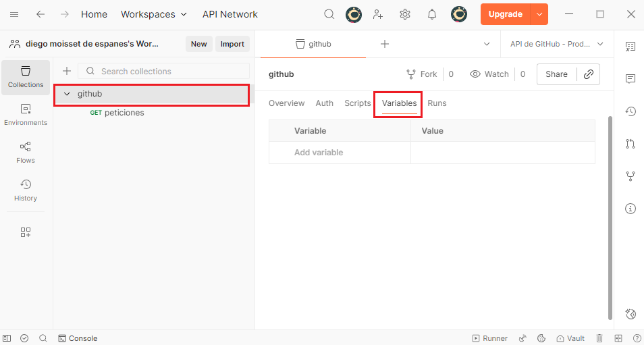The width and height of the screenshot is (644, 345).
Task: Select the GET peticiones request
Action: click(x=124, y=113)
